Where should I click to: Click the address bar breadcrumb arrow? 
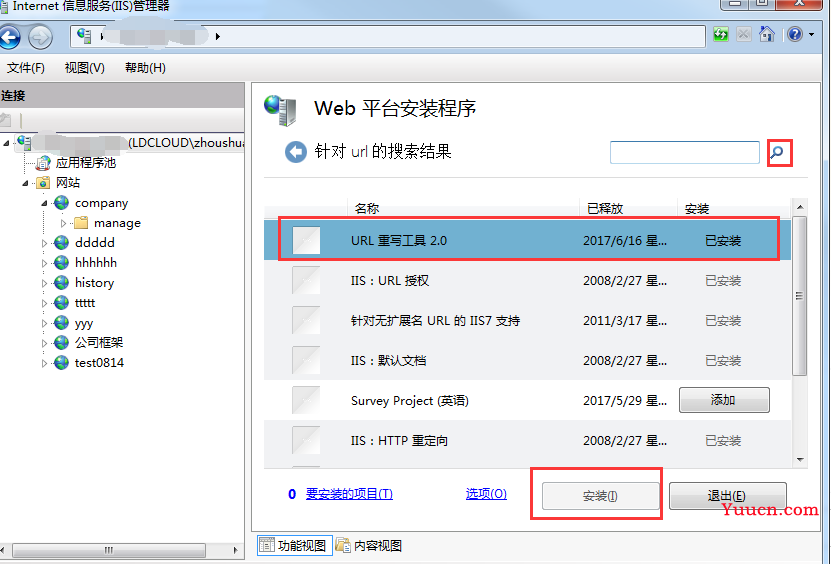point(217,37)
